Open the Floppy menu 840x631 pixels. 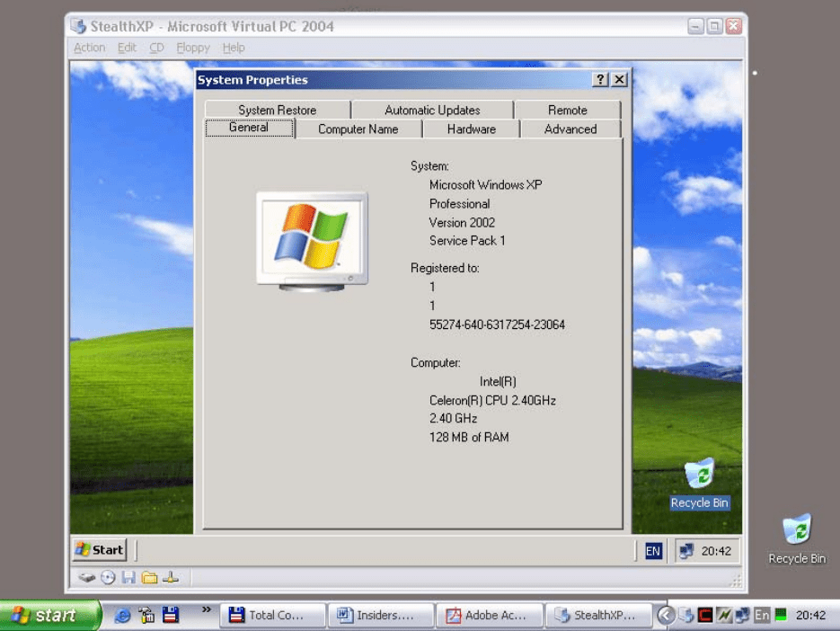coord(193,48)
